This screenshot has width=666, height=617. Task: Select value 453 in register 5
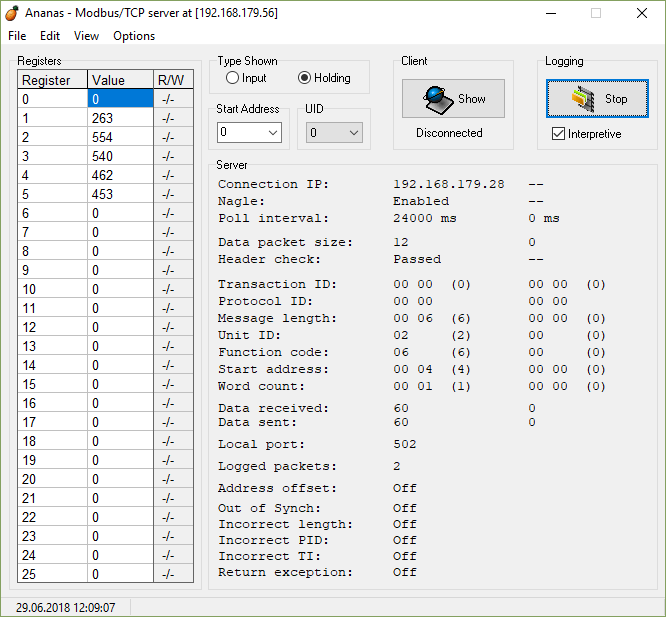point(120,194)
